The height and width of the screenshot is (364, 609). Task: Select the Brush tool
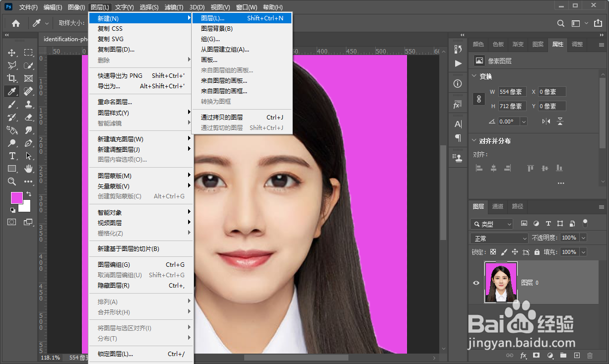tap(12, 104)
